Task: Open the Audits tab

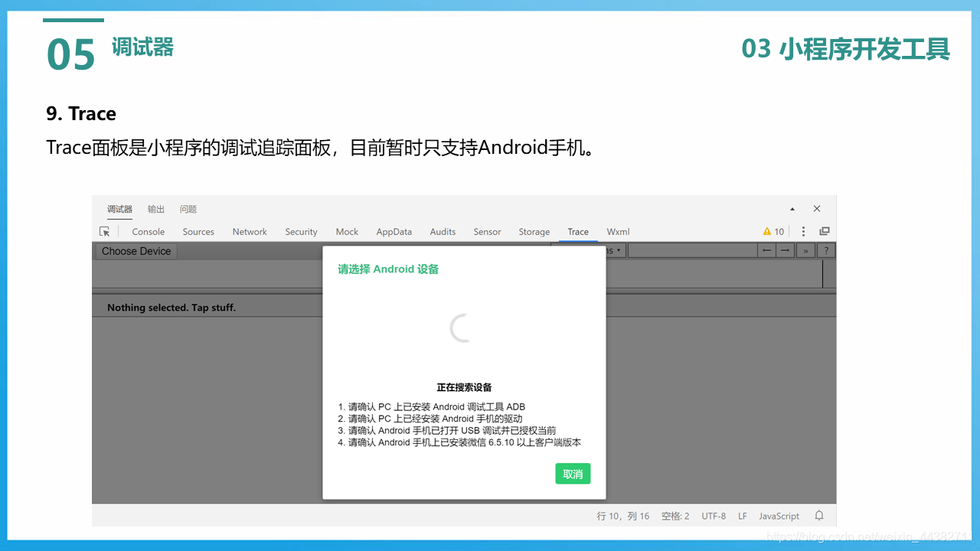Action: [443, 232]
